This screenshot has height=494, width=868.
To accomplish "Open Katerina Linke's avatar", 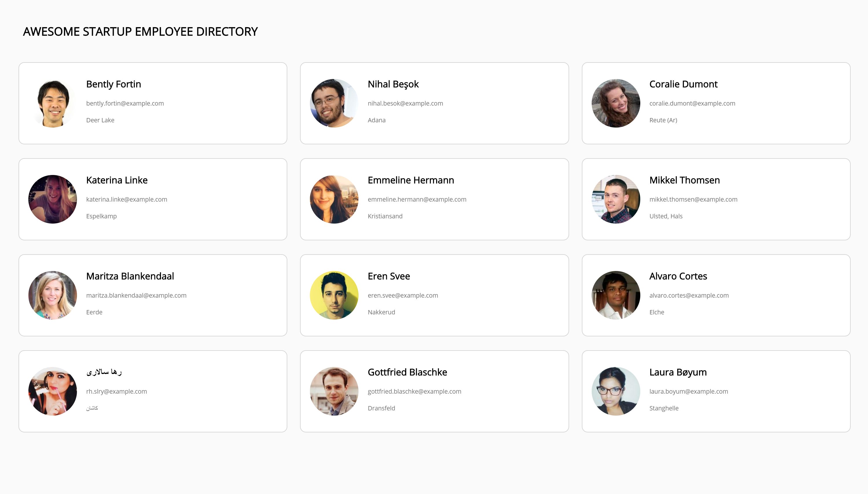I will point(53,199).
